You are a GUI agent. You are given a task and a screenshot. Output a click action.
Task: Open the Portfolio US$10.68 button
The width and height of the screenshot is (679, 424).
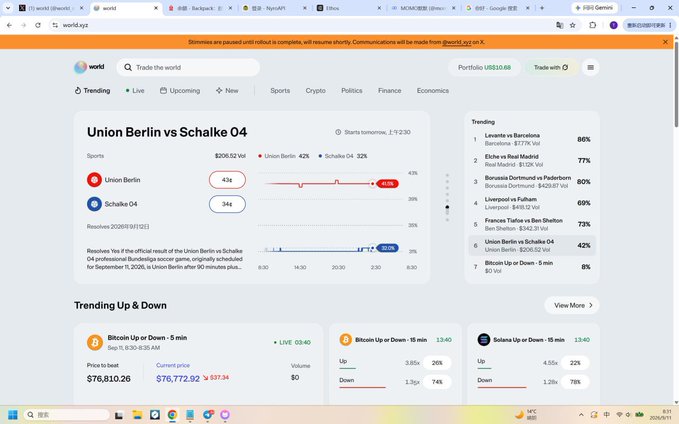pyautogui.click(x=484, y=68)
